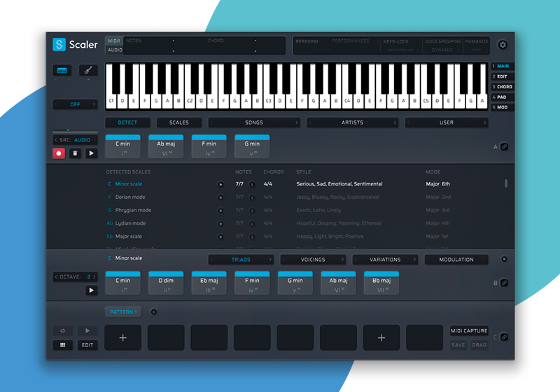Open the pad grid view icon
The width and height of the screenshot is (560, 392).
63,345
